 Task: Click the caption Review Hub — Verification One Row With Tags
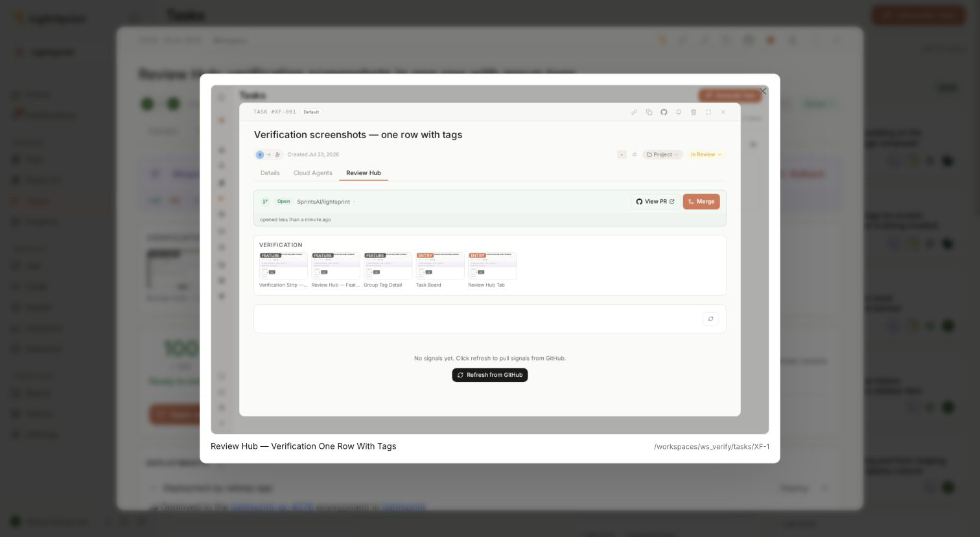(x=303, y=446)
